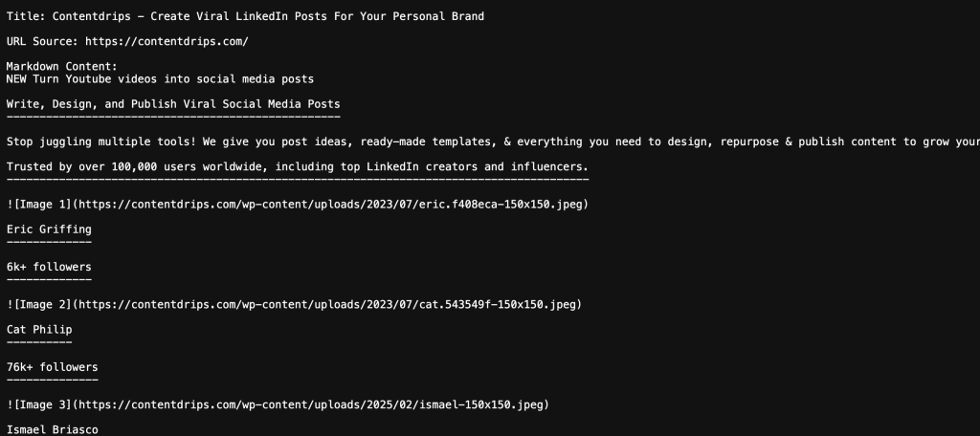Click the "6k+ followers" text
This screenshot has height=436, width=980.
click(49, 267)
